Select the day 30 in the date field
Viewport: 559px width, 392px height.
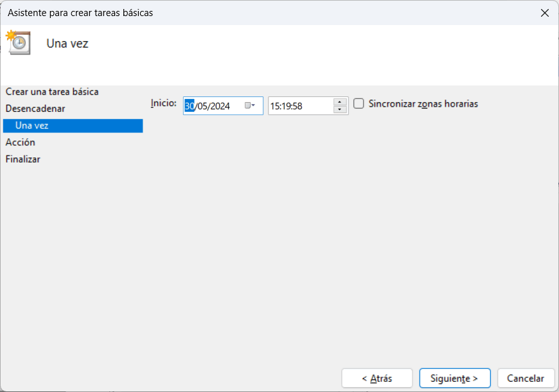coord(190,106)
